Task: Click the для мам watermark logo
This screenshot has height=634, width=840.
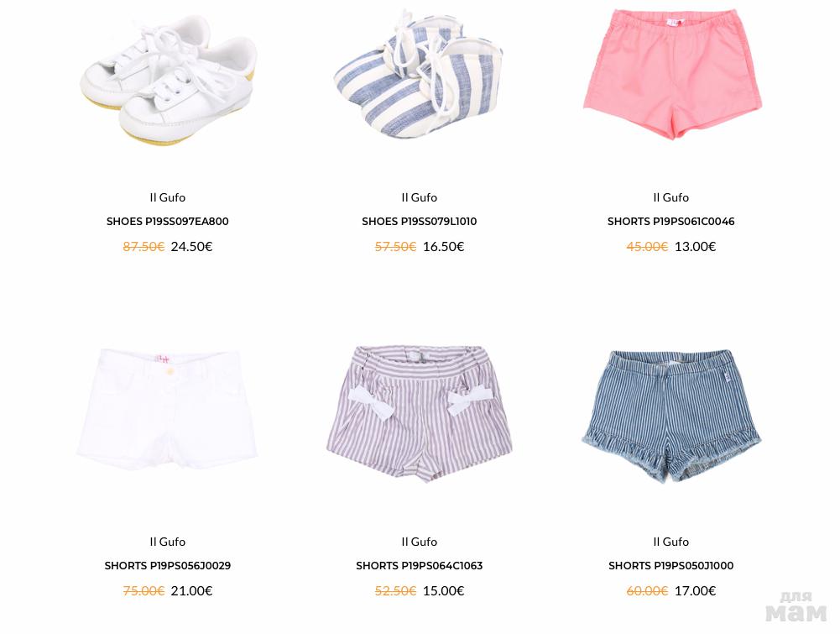Action: [796, 606]
